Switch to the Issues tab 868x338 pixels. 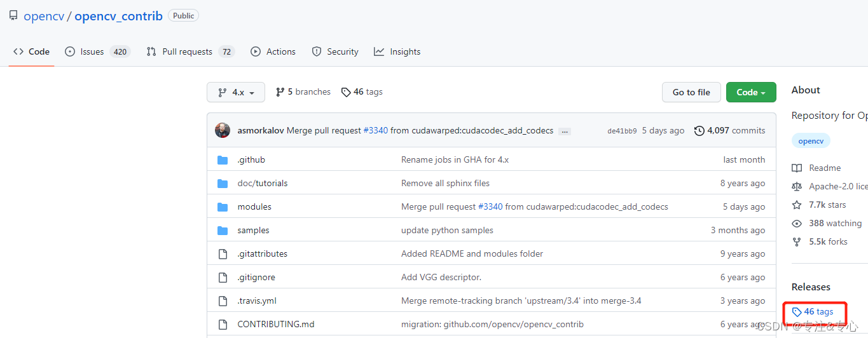[97, 51]
